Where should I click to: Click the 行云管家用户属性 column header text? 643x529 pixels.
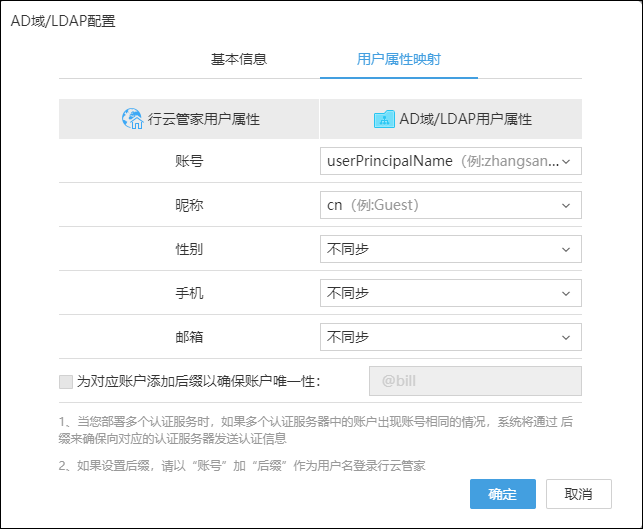click(204, 119)
